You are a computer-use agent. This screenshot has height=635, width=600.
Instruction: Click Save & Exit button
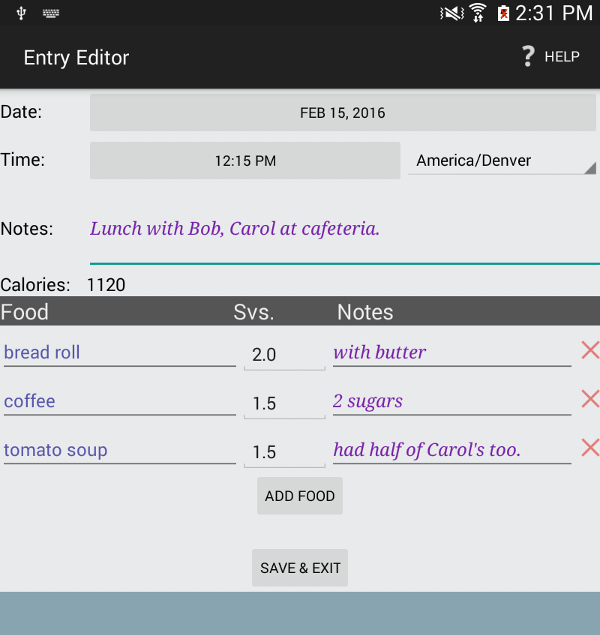(x=300, y=568)
